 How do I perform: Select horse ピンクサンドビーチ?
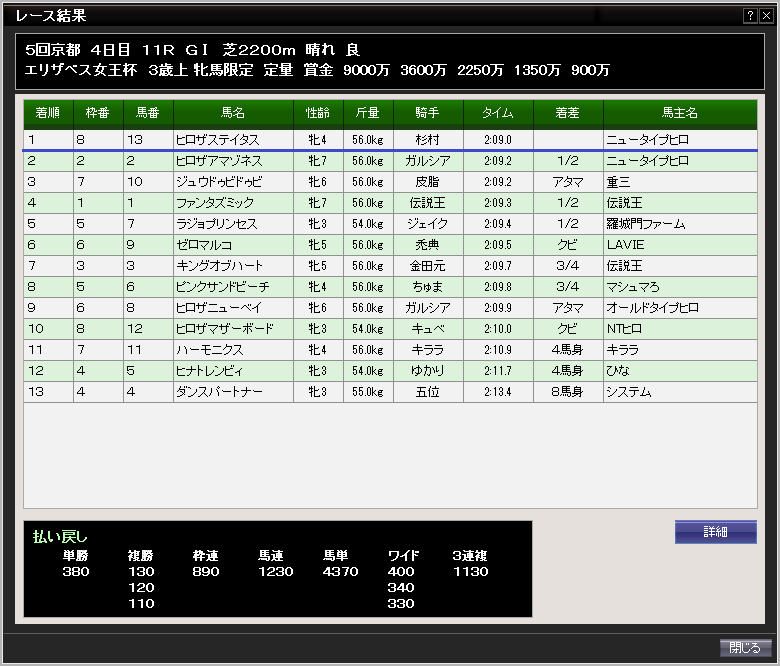pos(223,287)
